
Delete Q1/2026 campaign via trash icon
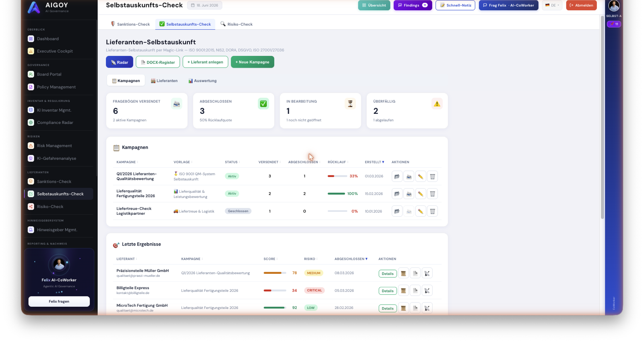pyautogui.click(x=432, y=176)
